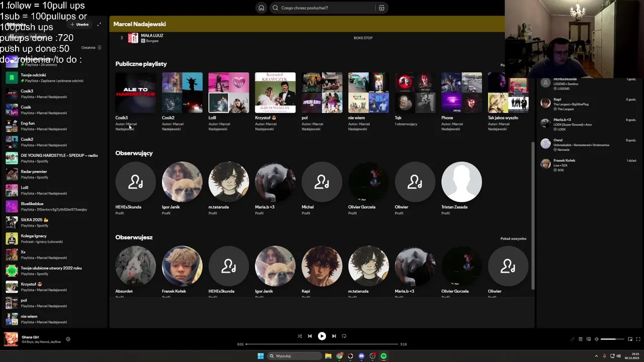This screenshot has width=644, height=362.
Task: Click the Utwórz create button in library
Action: [x=79, y=24]
